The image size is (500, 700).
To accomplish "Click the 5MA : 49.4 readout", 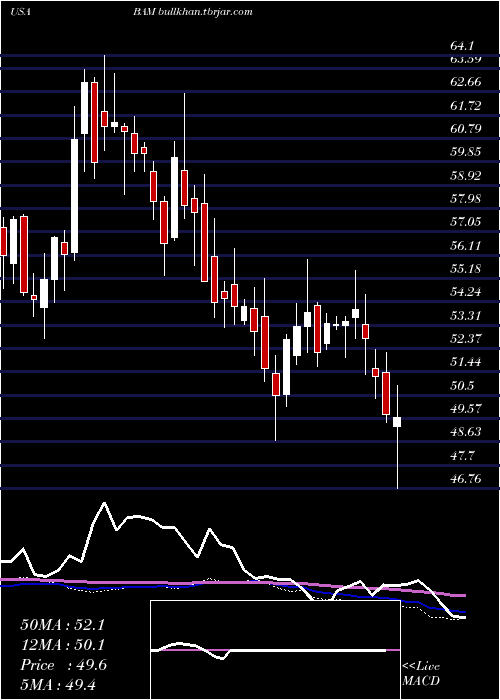I will tap(58, 684).
